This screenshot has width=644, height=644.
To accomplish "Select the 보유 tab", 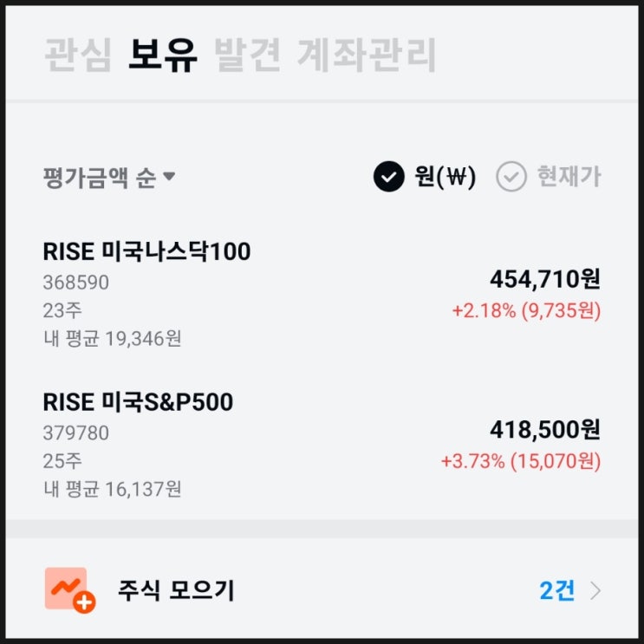I will tap(162, 55).
